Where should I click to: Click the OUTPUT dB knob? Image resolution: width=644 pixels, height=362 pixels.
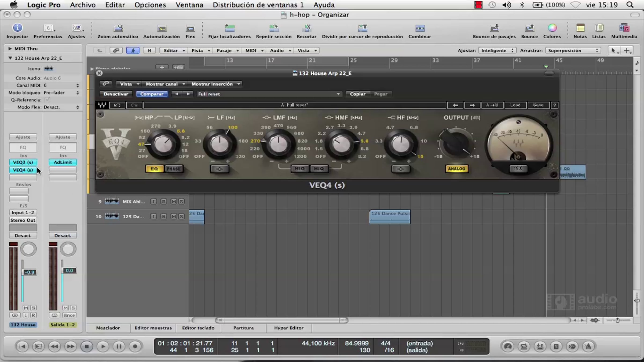456,144
